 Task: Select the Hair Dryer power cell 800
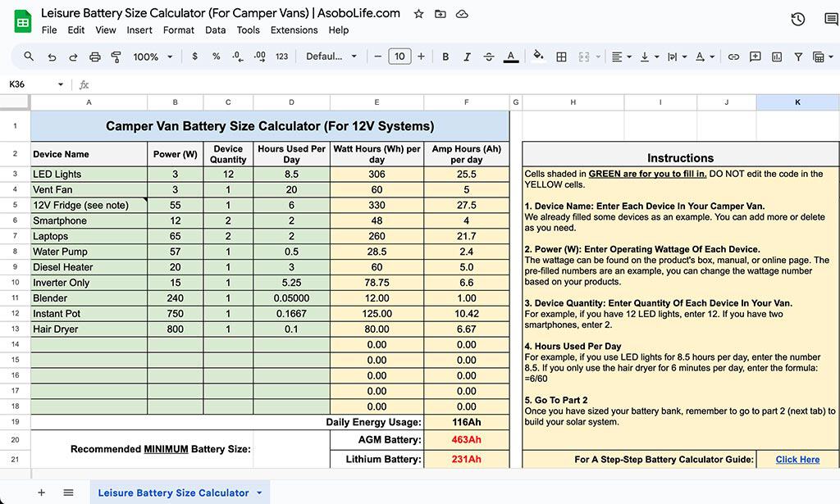click(x=176, y=329)
